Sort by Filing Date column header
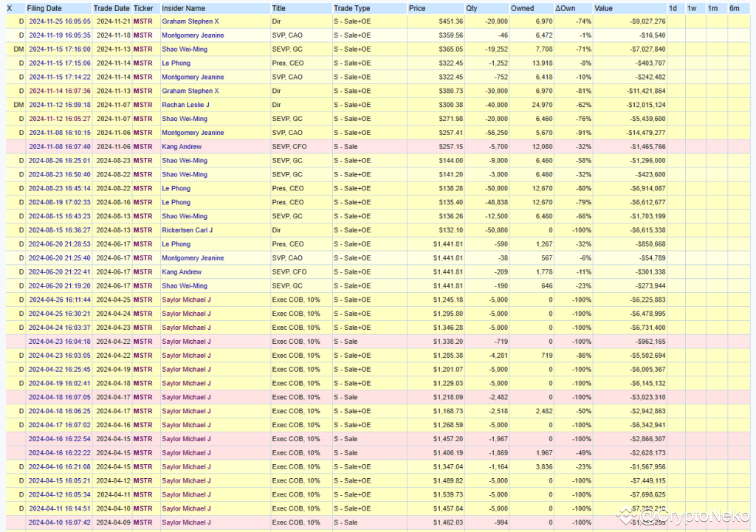 point(44,8)
